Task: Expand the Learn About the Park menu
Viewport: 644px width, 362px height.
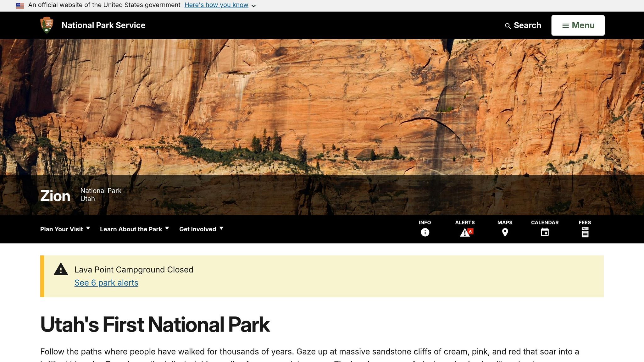Action: (135, 229)
